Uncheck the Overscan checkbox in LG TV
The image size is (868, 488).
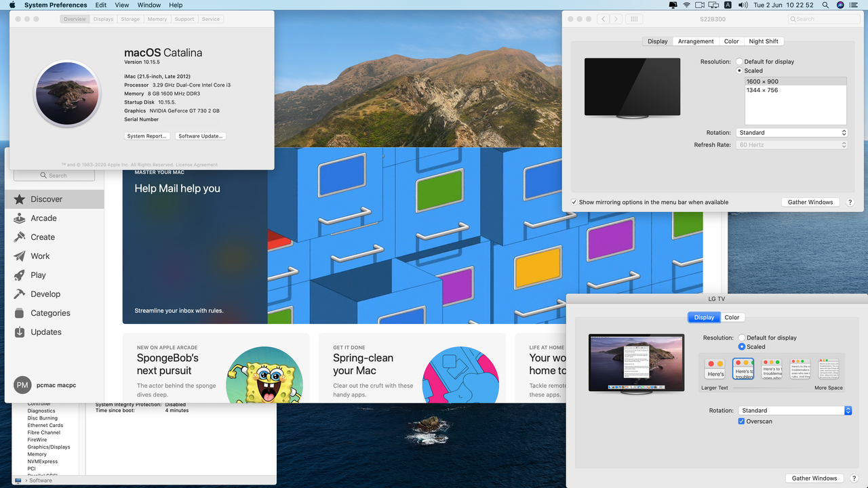[x=742, y=421]
